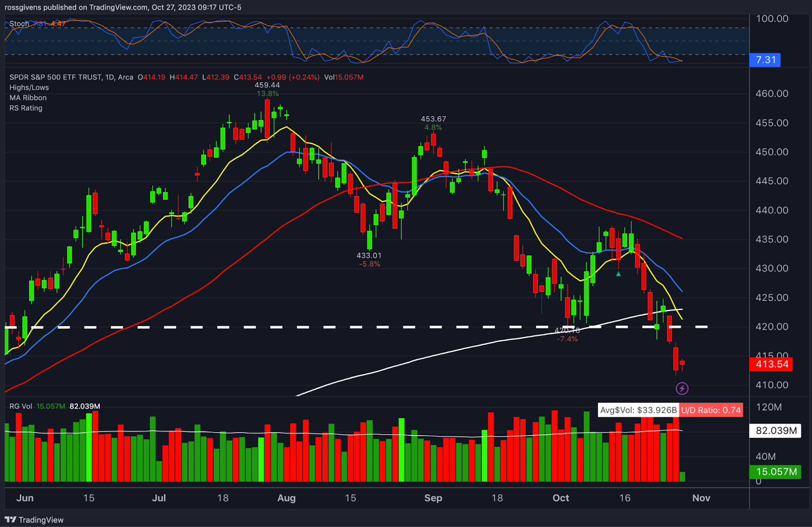Click the 445.00 price axis label
The width and height of the screenshot is (812, 527).
click(772, 181)
